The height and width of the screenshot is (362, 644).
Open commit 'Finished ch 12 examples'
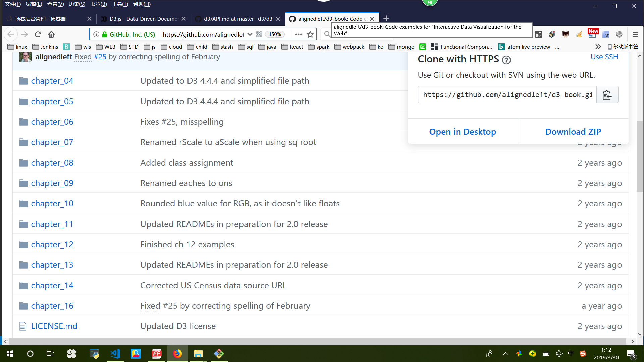(187, 244)
